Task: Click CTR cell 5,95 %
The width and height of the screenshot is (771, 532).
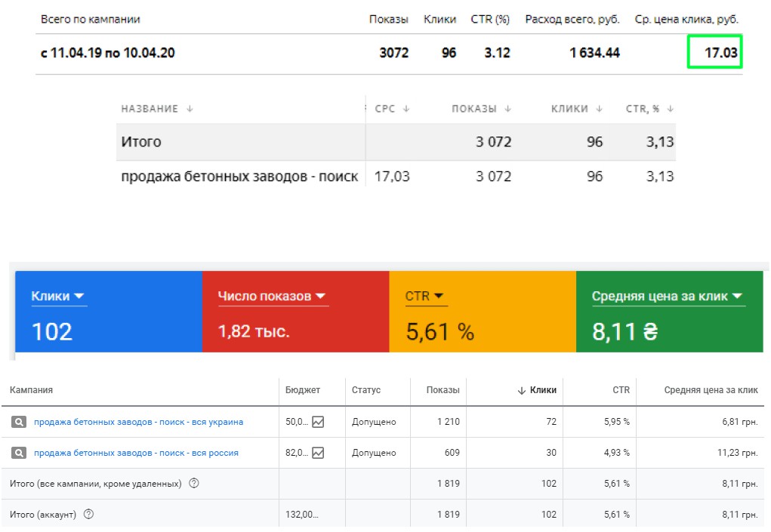Action: coord(617,422)
